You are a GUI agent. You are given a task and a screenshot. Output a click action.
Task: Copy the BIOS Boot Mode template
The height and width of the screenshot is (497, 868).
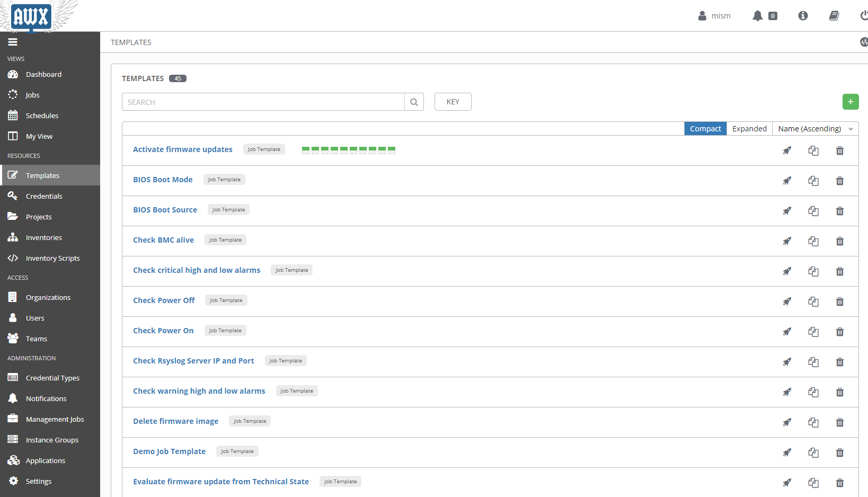point(813,181)
